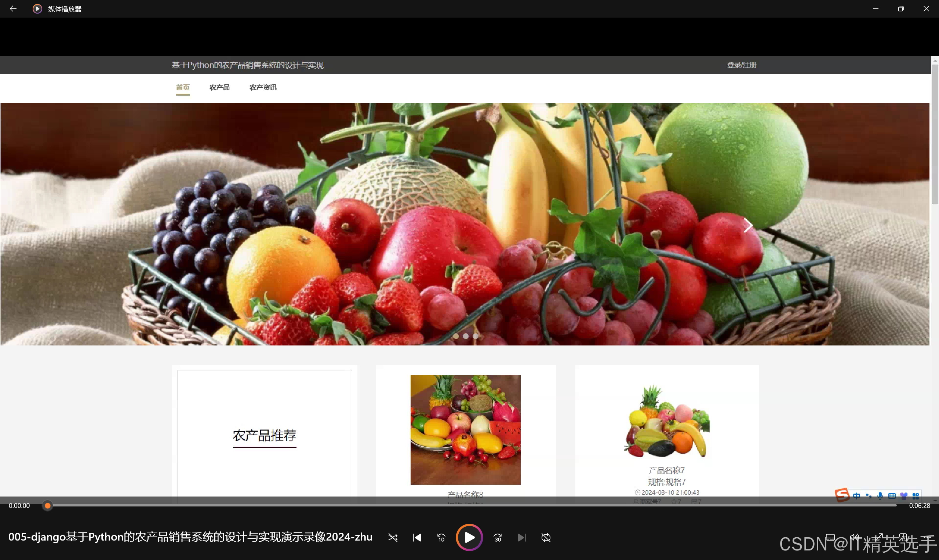This screenshot has width=939, height=560.
Task: Skip forward 30 seconds
Action: 498,537
